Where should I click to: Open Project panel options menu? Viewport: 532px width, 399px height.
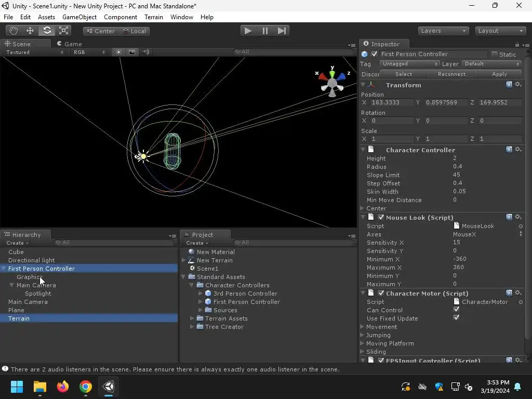tap(352, 236)
